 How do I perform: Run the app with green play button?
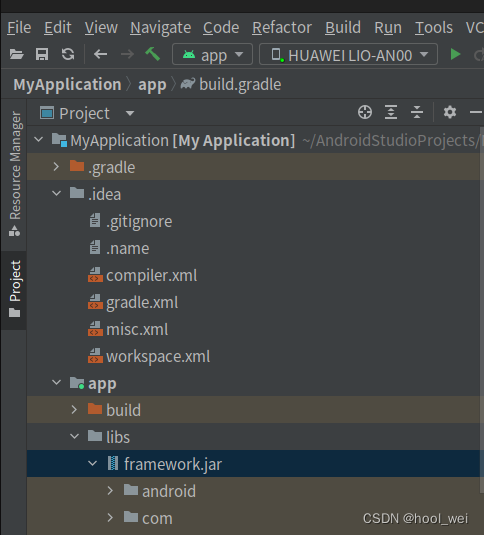click(455, 54)
